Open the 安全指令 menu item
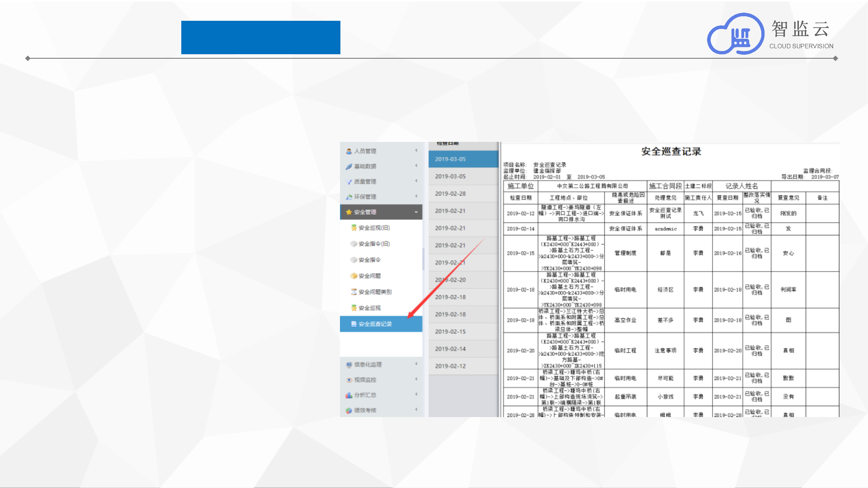 coord(369,260)
